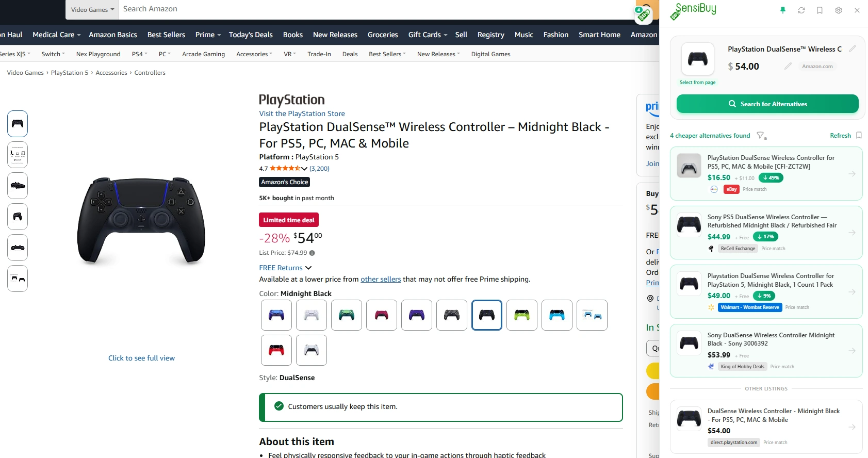Click the eBay seller badge
The width and height of the screenshot is (868, 458).
[x=731, y=189]
